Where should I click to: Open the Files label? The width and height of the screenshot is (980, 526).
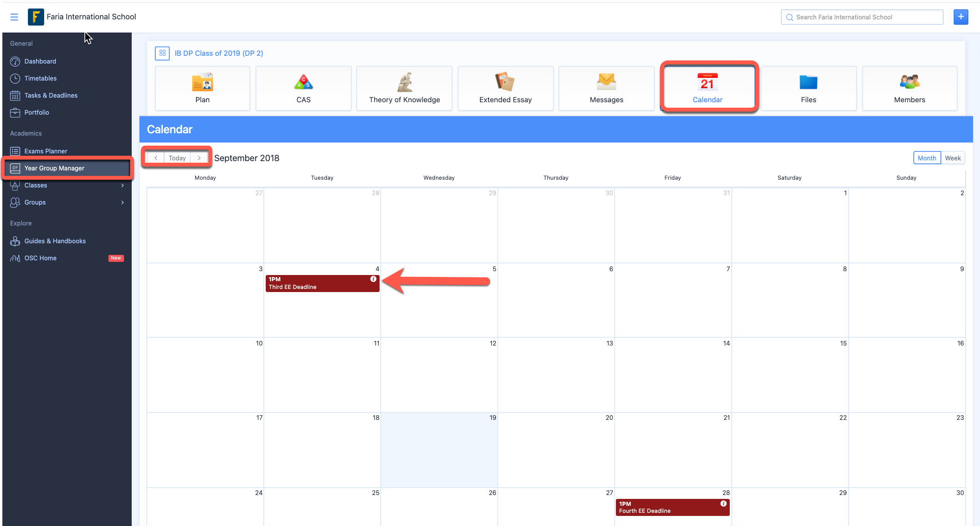click(808, 100)
